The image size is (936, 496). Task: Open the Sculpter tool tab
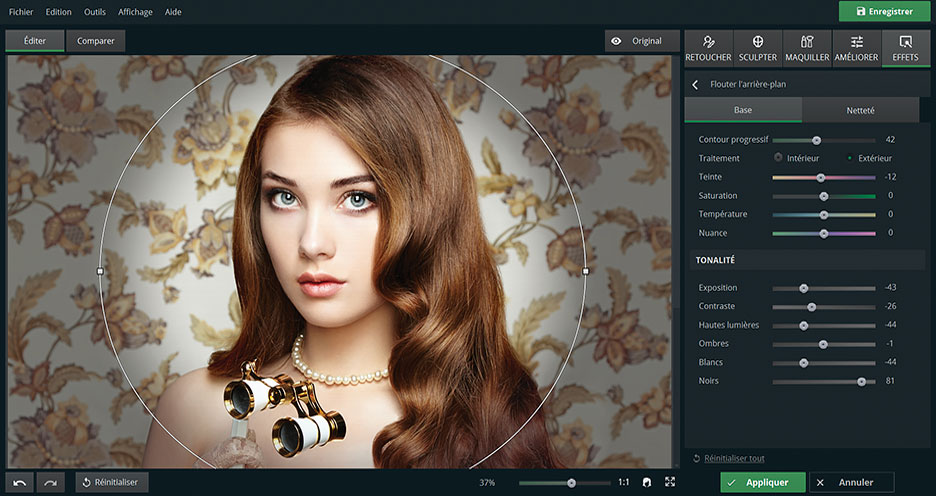click(x=758, y=48)
